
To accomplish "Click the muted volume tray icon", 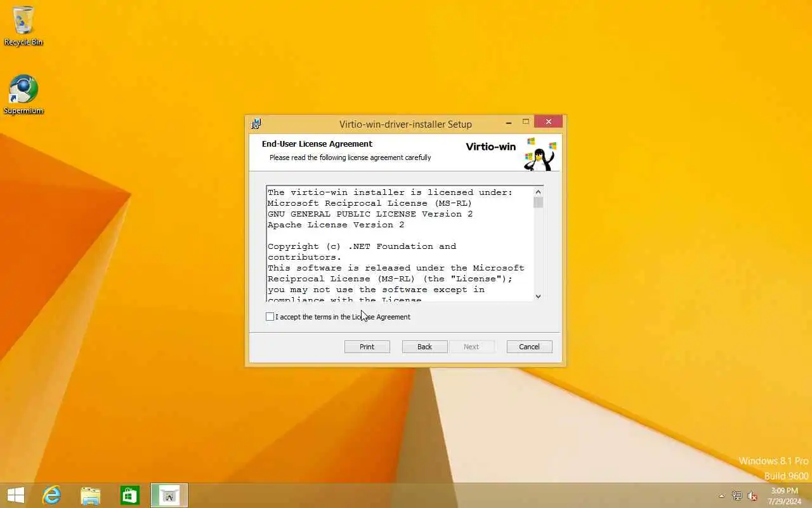I will [x=752, y=496].
